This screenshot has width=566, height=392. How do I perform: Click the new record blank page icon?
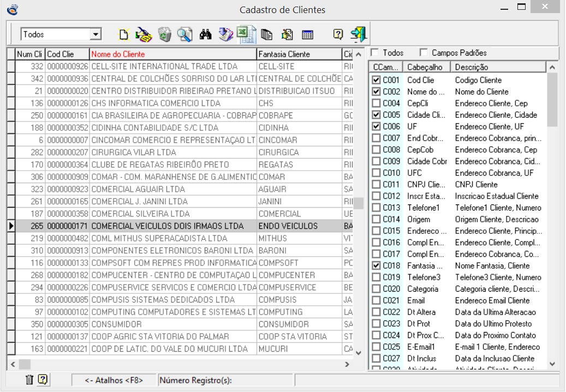coord(123,34)
